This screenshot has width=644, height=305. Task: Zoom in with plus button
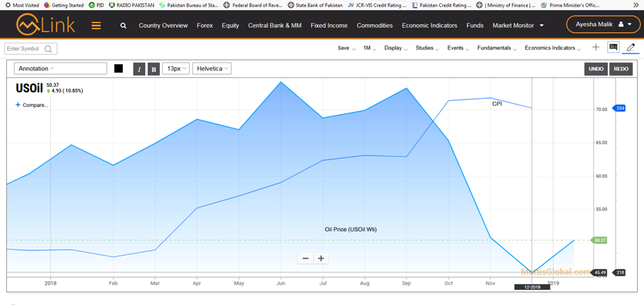click(321, 258)
